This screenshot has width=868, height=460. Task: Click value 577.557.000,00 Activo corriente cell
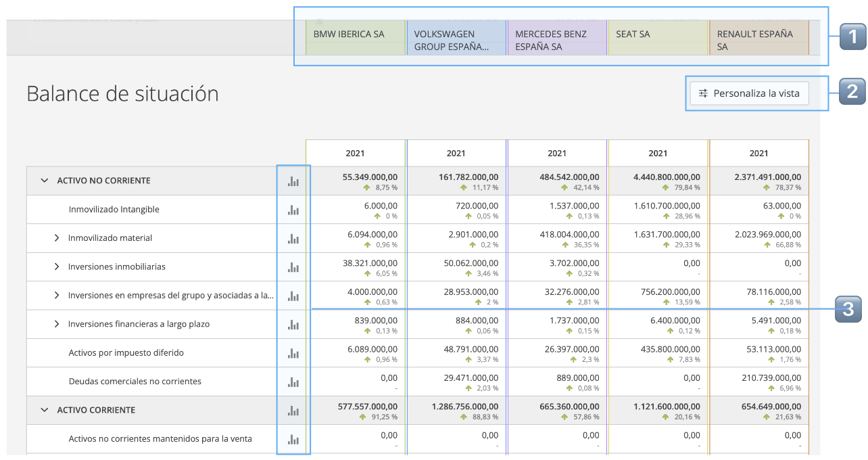pyautogui.click(x=367, y=406)
